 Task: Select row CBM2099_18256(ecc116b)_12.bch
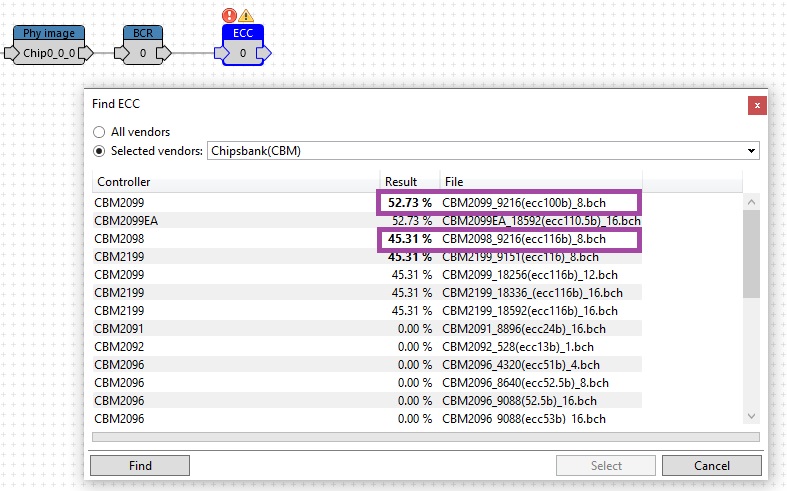[367, 275]
